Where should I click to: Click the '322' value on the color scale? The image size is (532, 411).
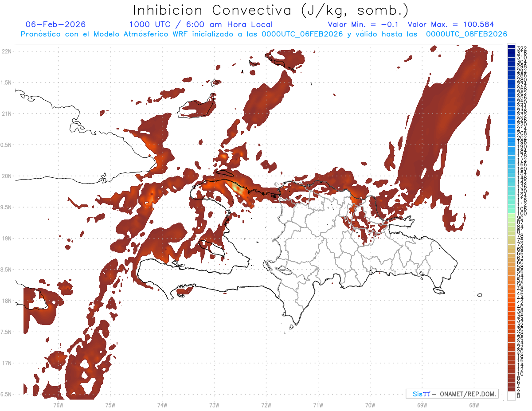(522, 48)
